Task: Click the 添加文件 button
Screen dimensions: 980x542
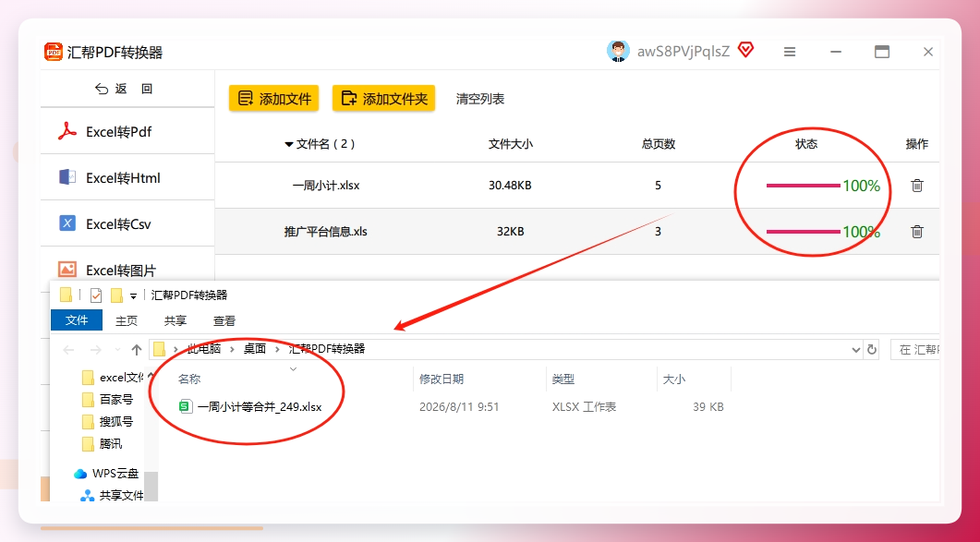Action: (x=273, y=98)
